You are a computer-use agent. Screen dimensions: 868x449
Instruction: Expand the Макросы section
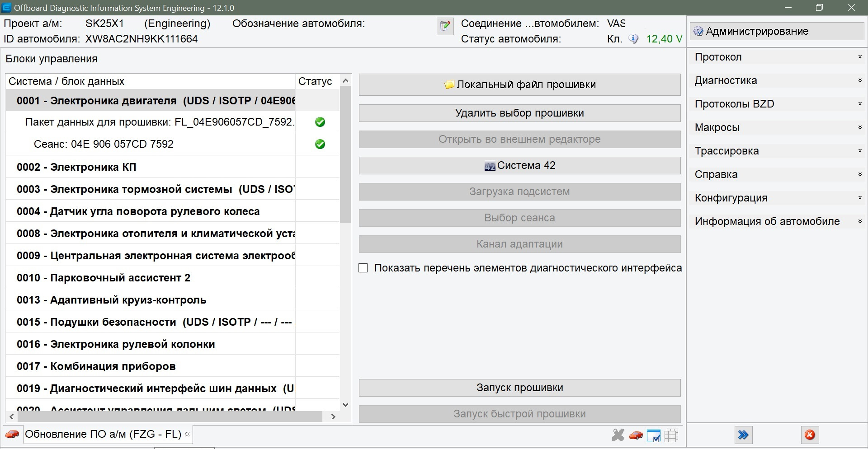[x=776, y=128]
